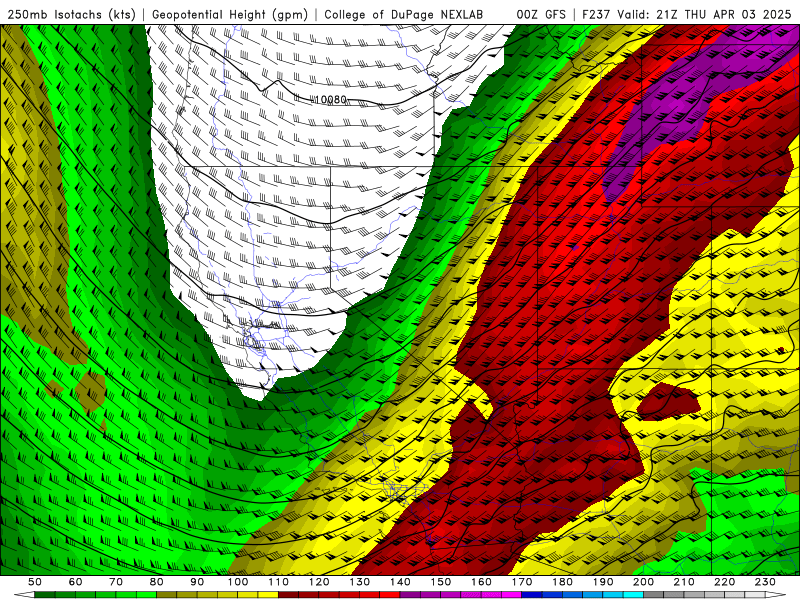This screenshot has width=800, height=600.
Task: Click the magenta colorbar swatch ending at 170
Action: coord(511,594)
